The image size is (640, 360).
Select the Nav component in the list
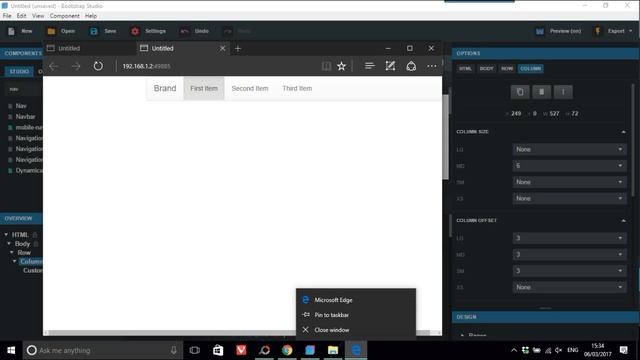click(21, 106)
